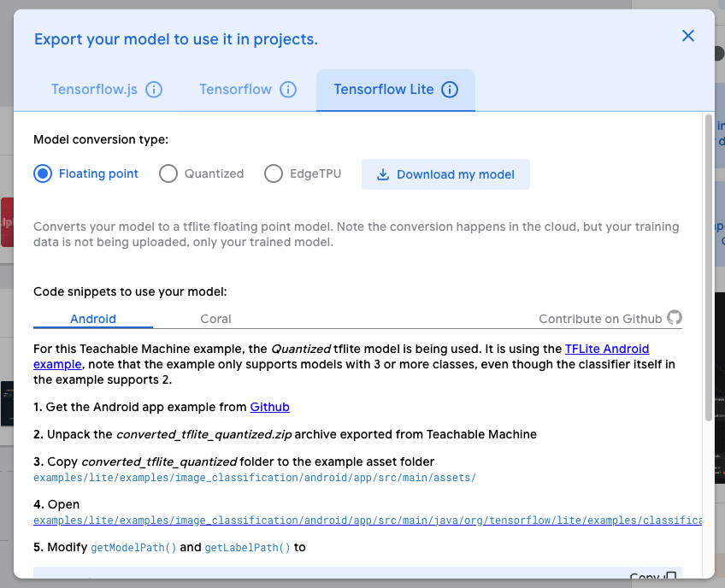Screen dimensions: 725x588
Task: Switch to the Tensorflow.js export tab
Action: coord(94,89)
